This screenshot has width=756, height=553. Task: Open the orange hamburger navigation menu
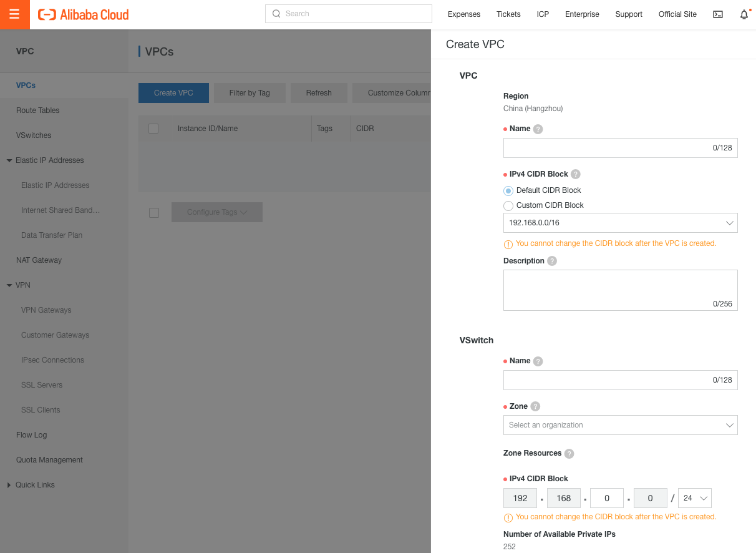pos(14,14)
